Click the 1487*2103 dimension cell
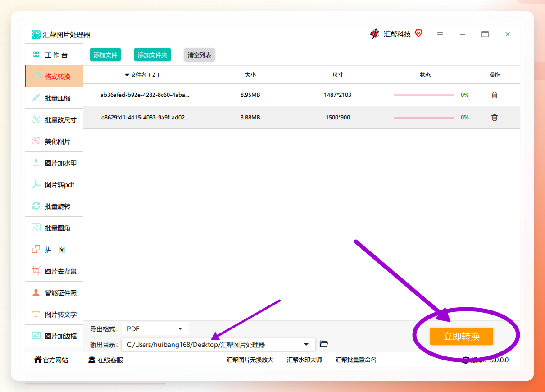 [337, 95]
